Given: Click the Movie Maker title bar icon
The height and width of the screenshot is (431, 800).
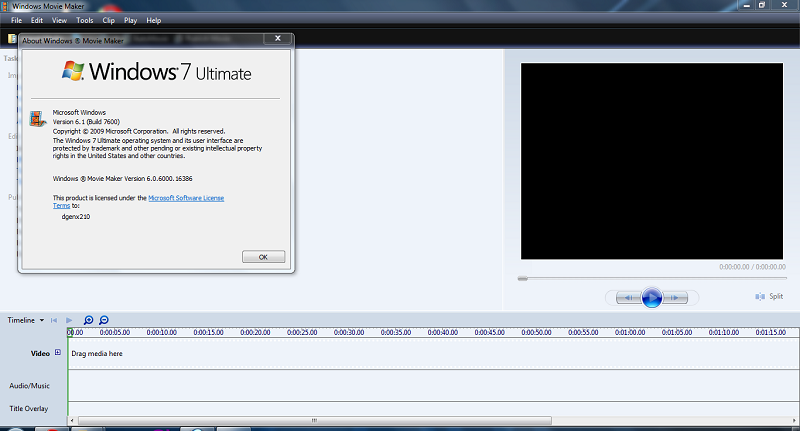Looking at the screenshot, I should (4, 6).
